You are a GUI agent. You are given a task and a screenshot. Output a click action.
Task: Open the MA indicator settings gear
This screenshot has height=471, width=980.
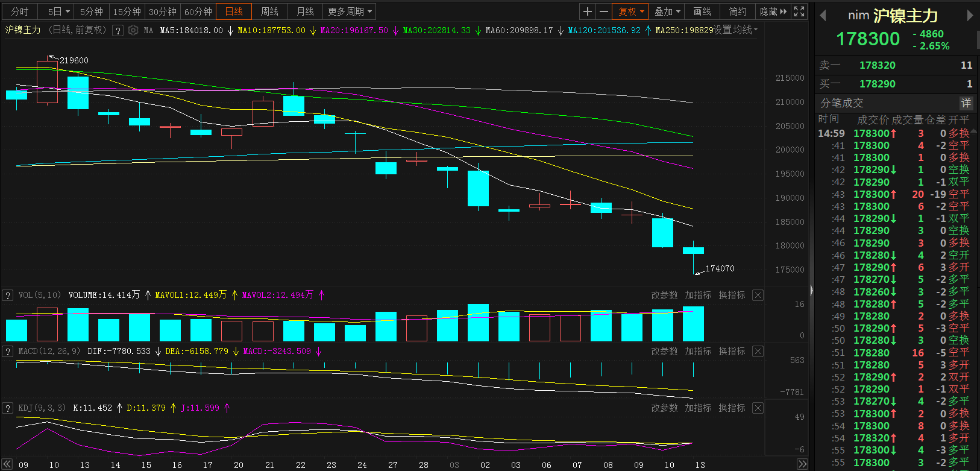point(133,30)
